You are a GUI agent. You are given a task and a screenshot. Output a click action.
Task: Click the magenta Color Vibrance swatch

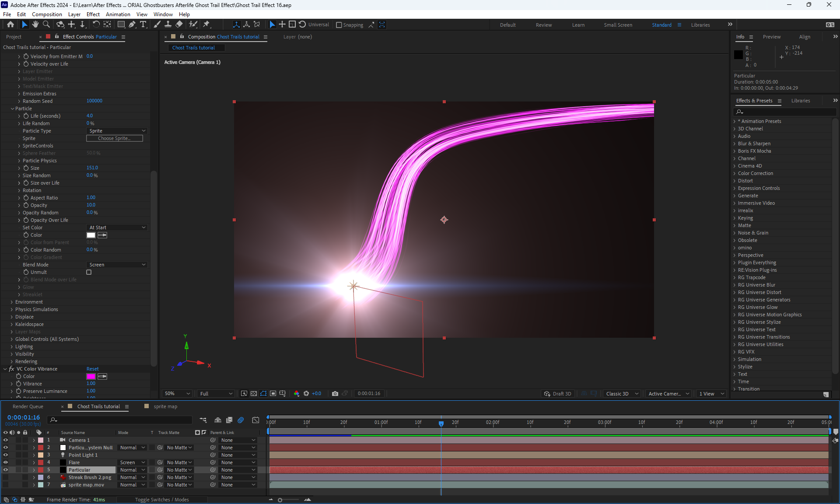91,376
